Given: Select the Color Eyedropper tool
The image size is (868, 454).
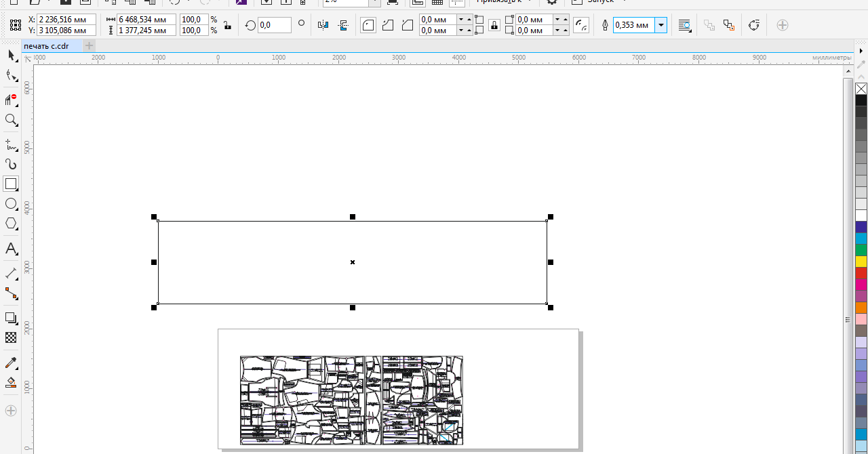Looking at the screenshot, I should coord(11,363).
